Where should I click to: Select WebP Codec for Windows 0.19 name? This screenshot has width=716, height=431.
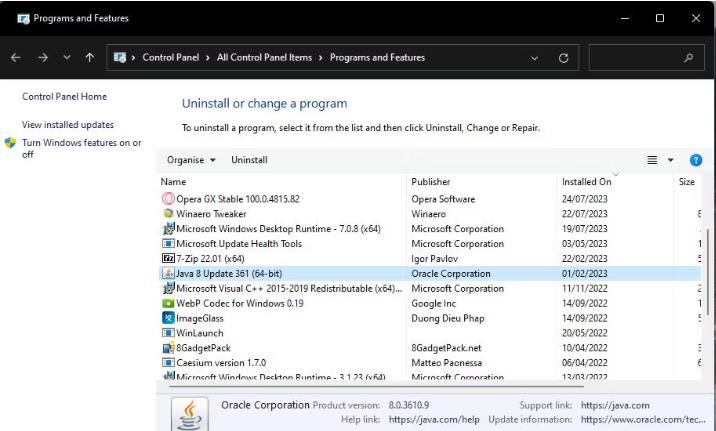(x=240, y=303)
